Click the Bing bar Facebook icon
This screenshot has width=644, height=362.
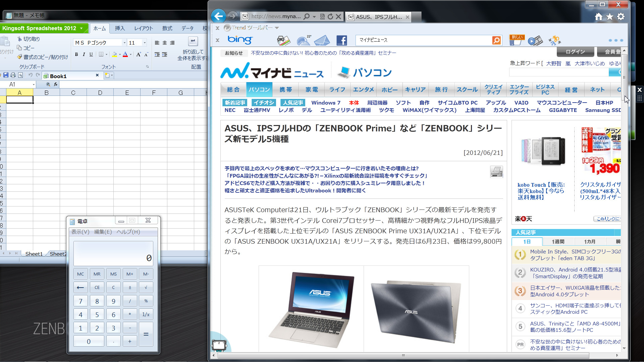341,40
